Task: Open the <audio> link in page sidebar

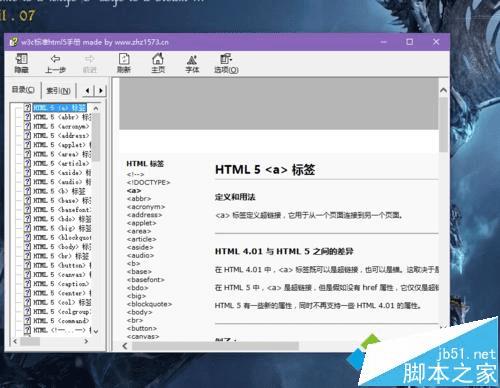Action: (x=140, y=255)
